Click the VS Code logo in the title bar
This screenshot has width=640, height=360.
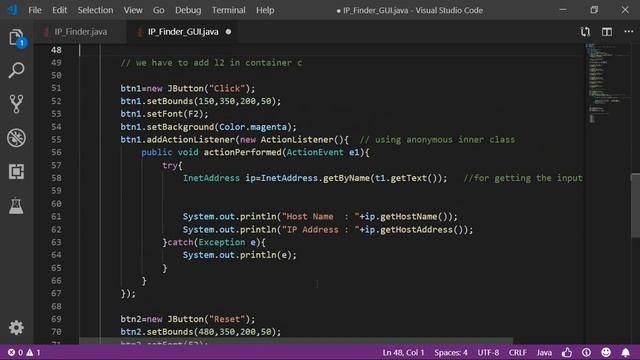[x=13, y=10]
